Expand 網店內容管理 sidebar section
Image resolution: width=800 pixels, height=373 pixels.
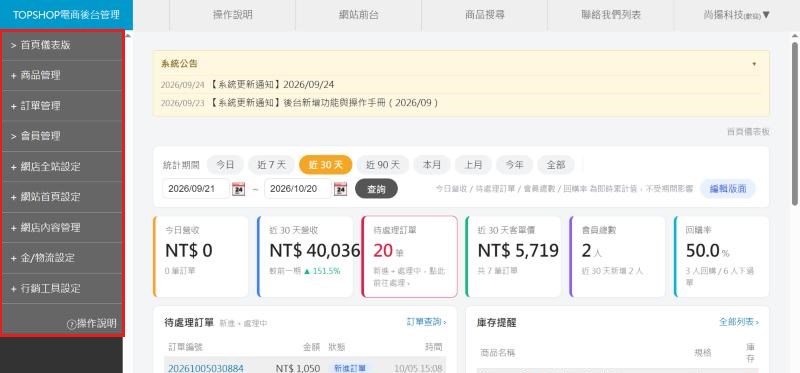click(x=62, y=228)
